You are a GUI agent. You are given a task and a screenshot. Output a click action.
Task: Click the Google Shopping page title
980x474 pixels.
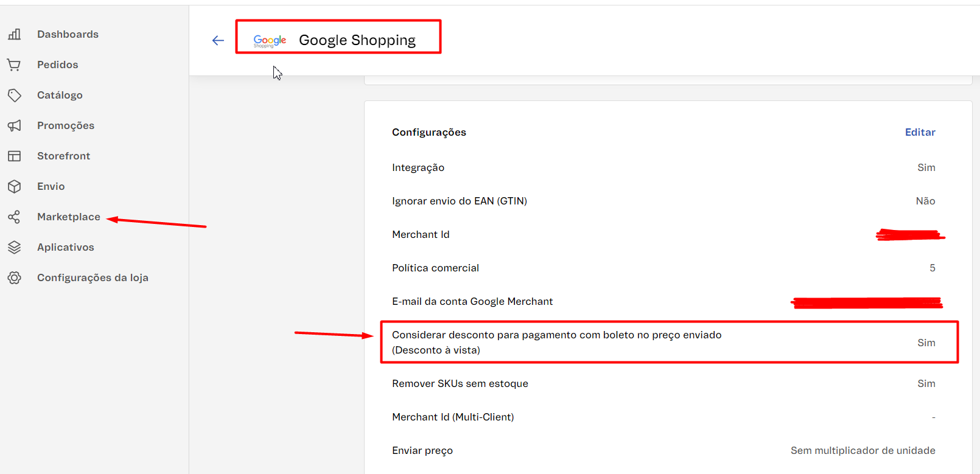coord(357,40)
